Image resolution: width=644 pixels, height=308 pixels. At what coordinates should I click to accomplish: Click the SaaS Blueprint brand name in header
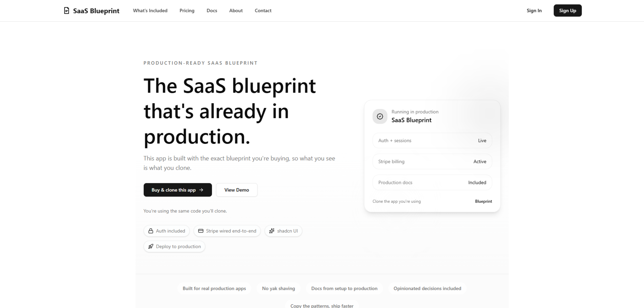coord(96,11)
